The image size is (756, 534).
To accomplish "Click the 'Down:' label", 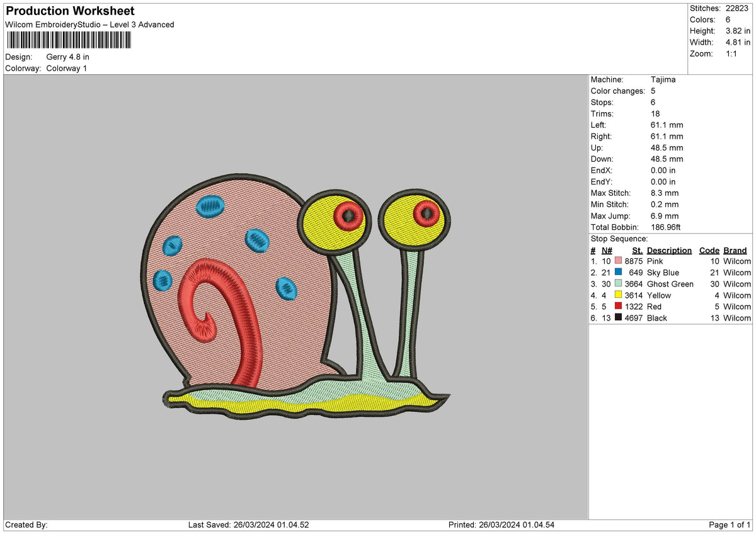I will (x=603, y=159).
